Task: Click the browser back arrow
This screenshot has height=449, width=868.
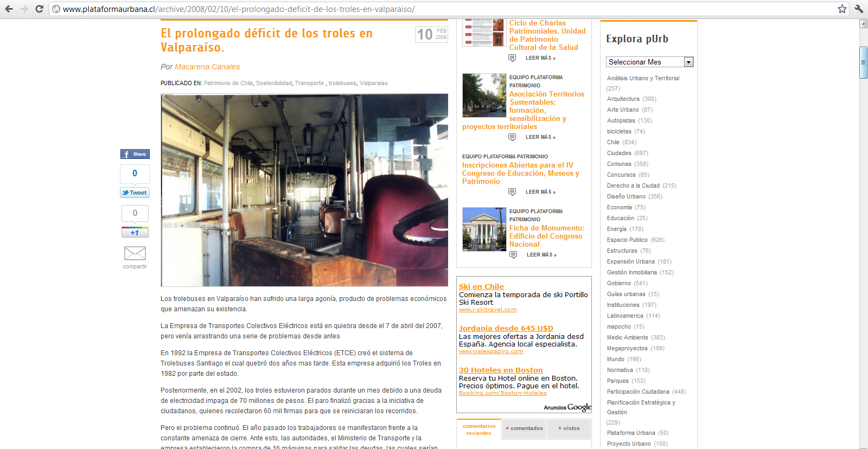Action: [x=9, y=9]
